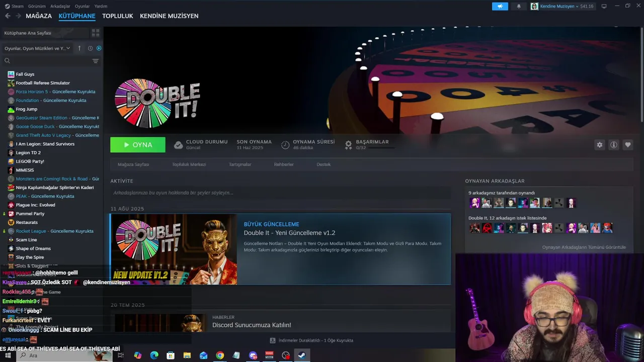Open Microsoft Edge from the taskbar
Image resolution: width=644 pixels, height=362 pixels.
click(x=154, y=355)
